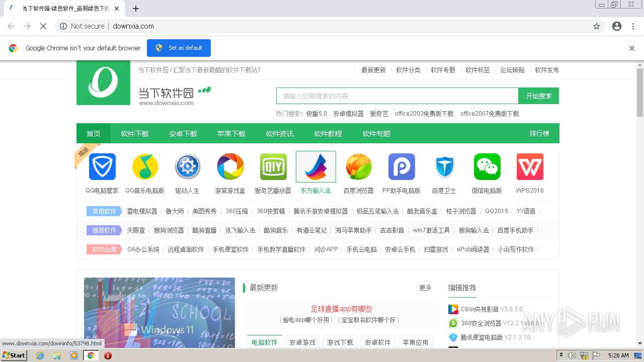Image resolution: width=644 pixels, height=362 pixels.
Task: Launch Internet Explorer from the taskbar
Action: pyautogui.click(x=40, y=355)
